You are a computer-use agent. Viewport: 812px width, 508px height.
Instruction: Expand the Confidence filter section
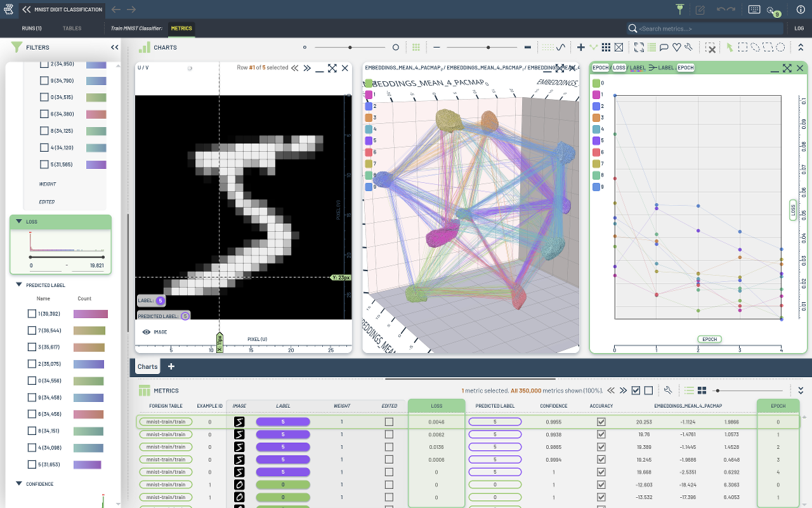pos(19,484)
